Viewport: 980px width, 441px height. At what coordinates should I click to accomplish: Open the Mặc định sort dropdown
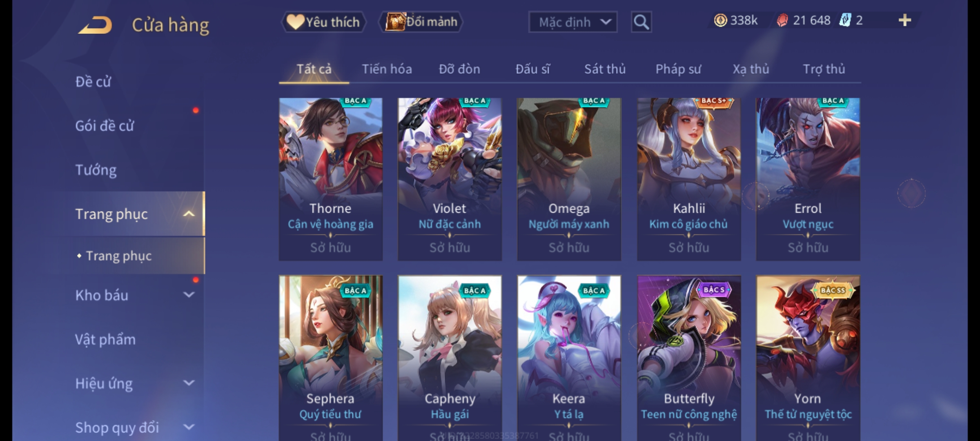[x=572, y=22]
